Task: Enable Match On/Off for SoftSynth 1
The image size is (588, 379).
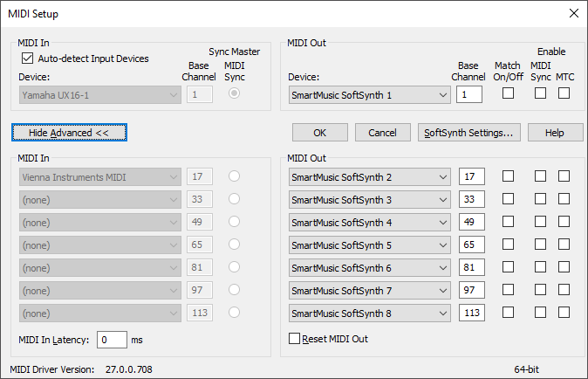Action: [x=508, y=94]
